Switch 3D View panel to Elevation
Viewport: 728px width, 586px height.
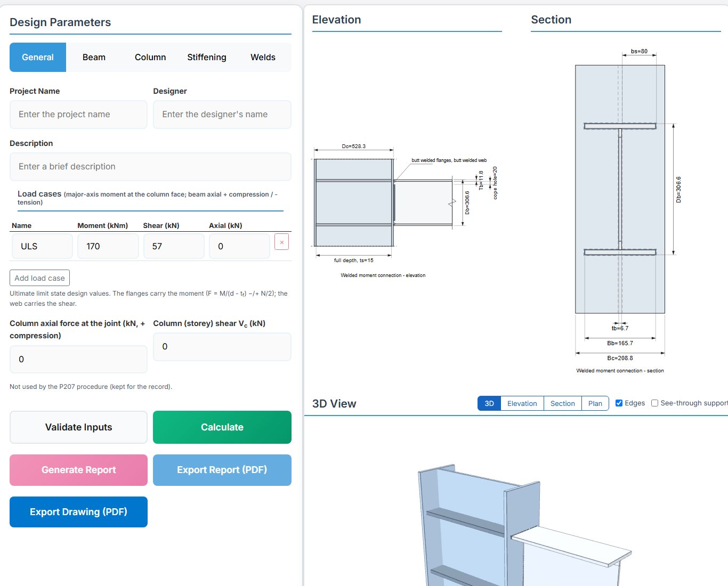(x=522, y=403)
